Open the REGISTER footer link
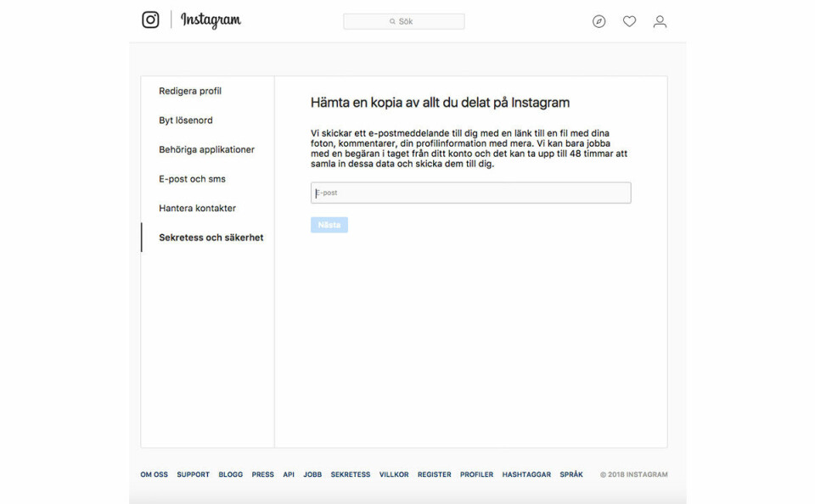 (x=434, y=474)
